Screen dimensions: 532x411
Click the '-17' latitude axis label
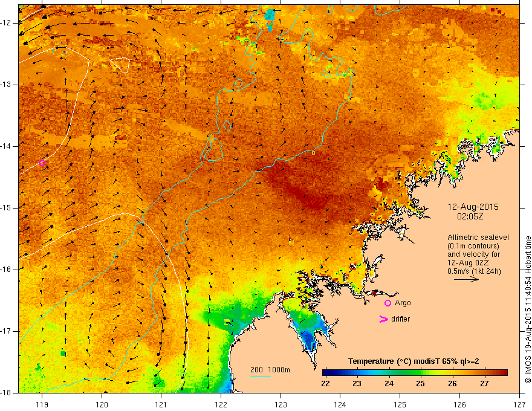(x=6, y=331)
